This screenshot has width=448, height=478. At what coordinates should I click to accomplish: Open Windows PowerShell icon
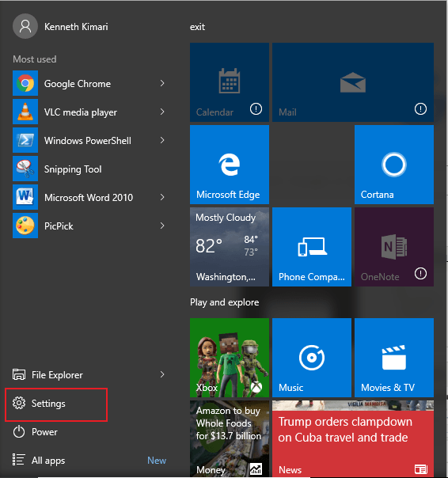(25, 140)
